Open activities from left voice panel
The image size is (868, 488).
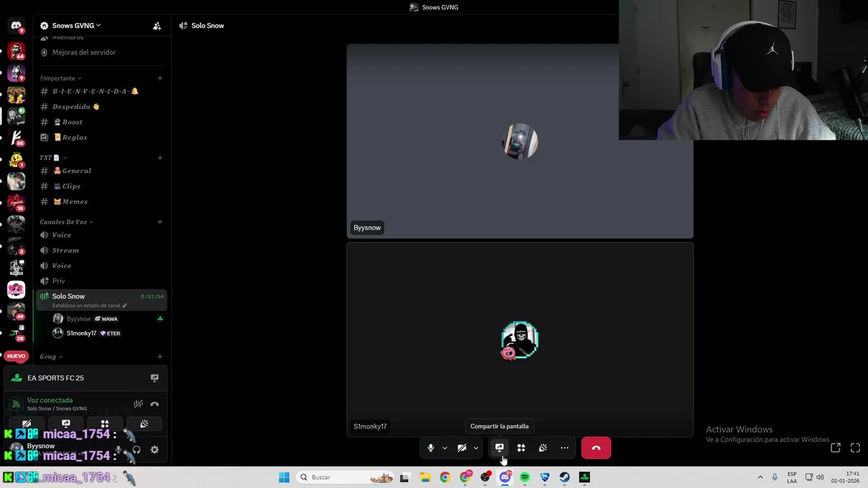pyautogui.click(x=104, y=424)
